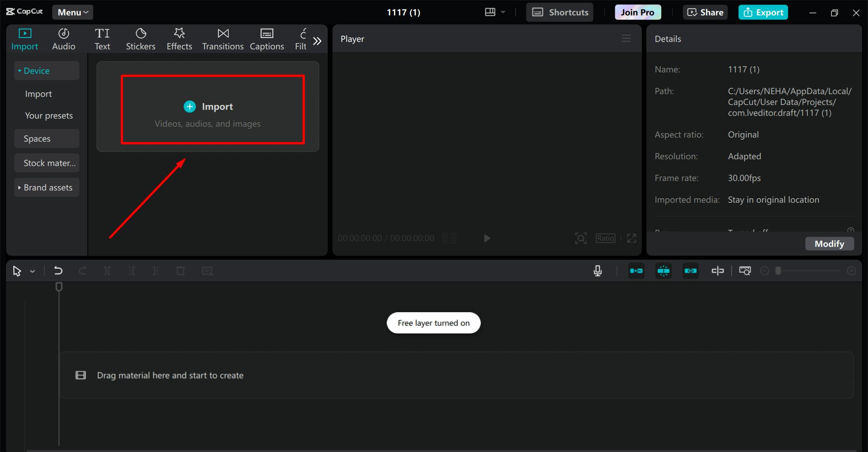Viewport: 868px width, 452px height.
Task: Click the player hamburger menu icon
Action: pos(626,38)
